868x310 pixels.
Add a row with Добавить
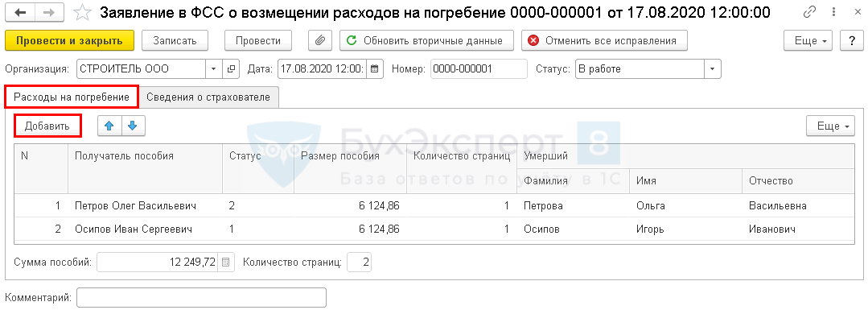47,126
